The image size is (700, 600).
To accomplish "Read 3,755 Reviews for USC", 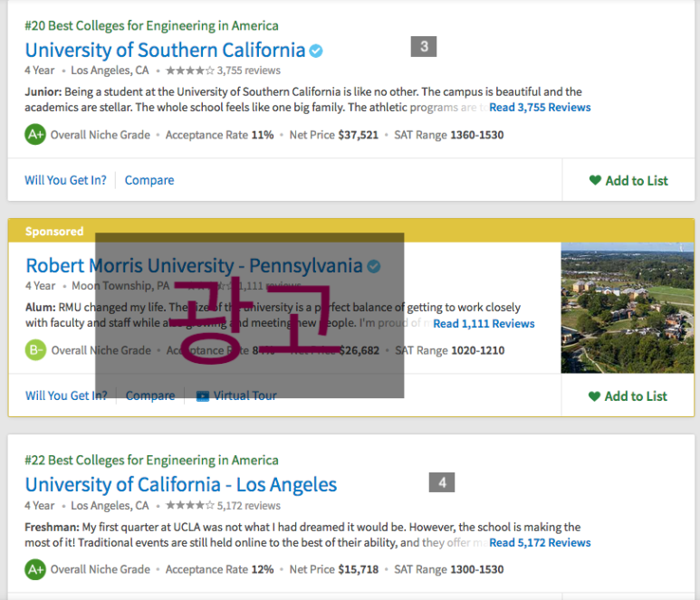I will coord(540,108).
